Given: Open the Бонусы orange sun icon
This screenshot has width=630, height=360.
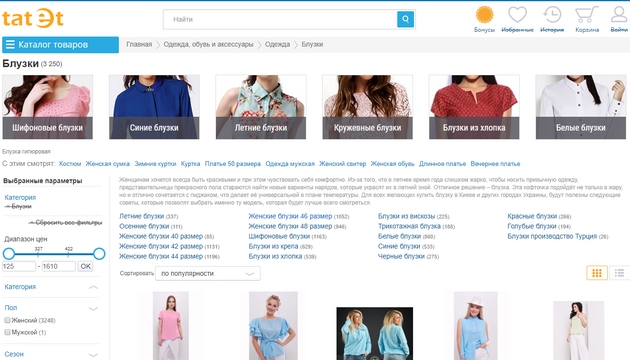Looking at the screenshot, I should [x=485, y=15].
